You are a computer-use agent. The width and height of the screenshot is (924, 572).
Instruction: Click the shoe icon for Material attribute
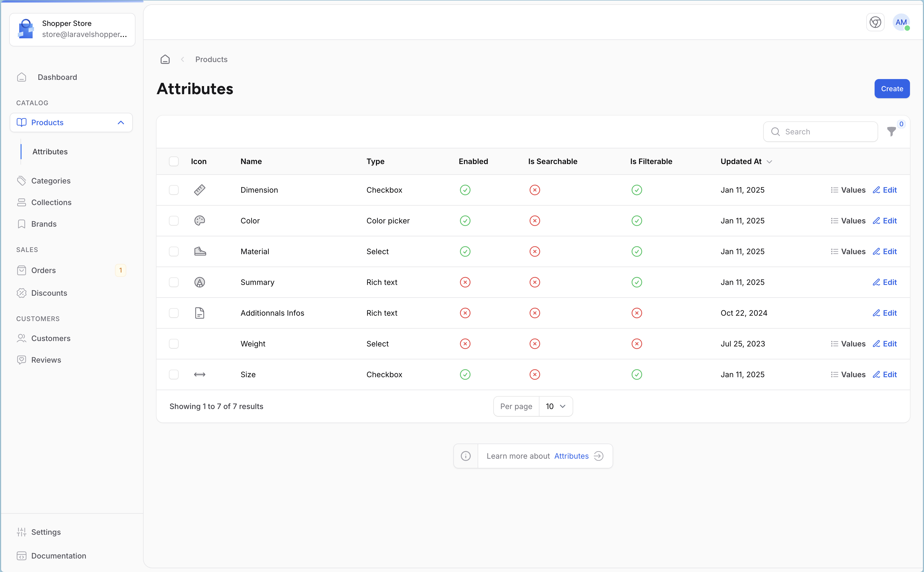coord(199,251)
